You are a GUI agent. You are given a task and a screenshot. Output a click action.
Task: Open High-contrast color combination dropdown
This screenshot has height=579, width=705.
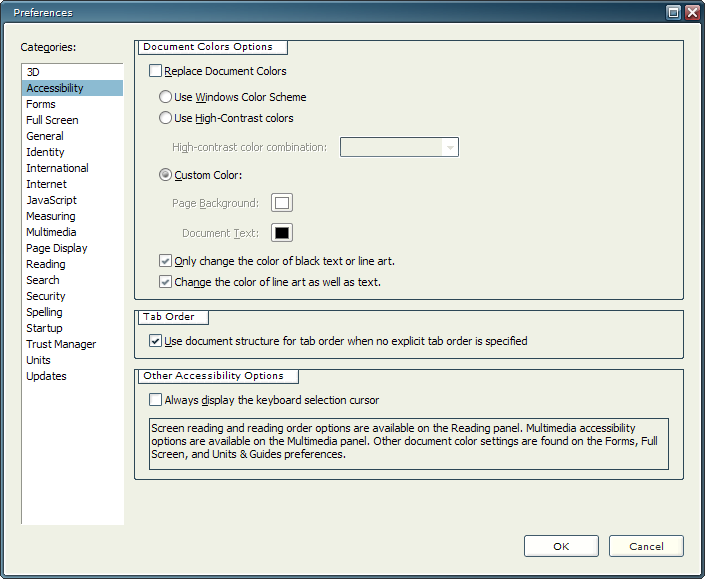click(x=399, y=147)
